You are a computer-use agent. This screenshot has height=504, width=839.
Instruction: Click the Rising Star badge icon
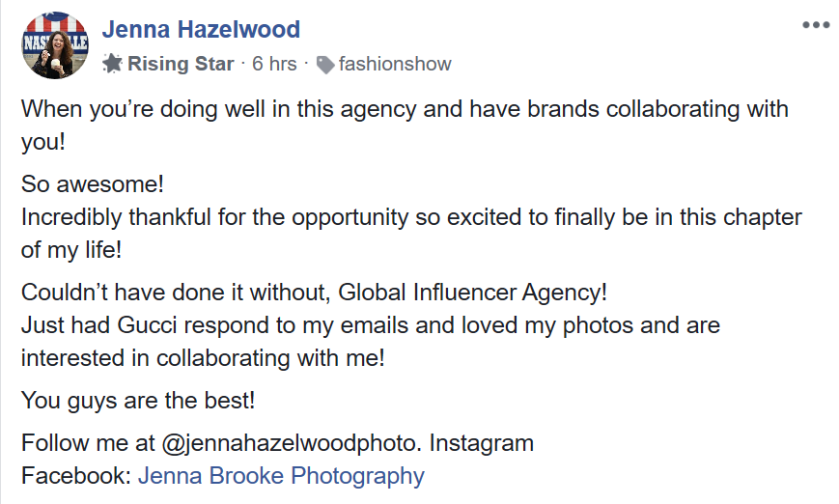click(x=112, y=65)
